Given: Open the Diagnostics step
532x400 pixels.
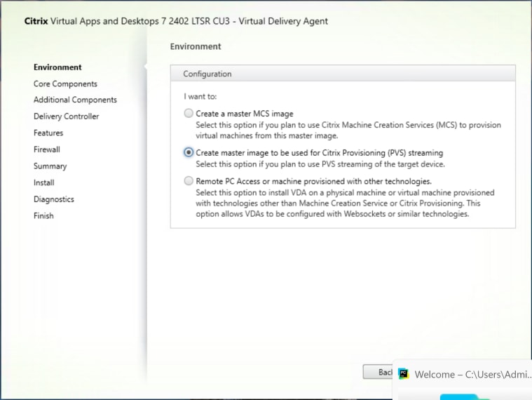Looking at the screenshot, I should [x=53, y=199].
